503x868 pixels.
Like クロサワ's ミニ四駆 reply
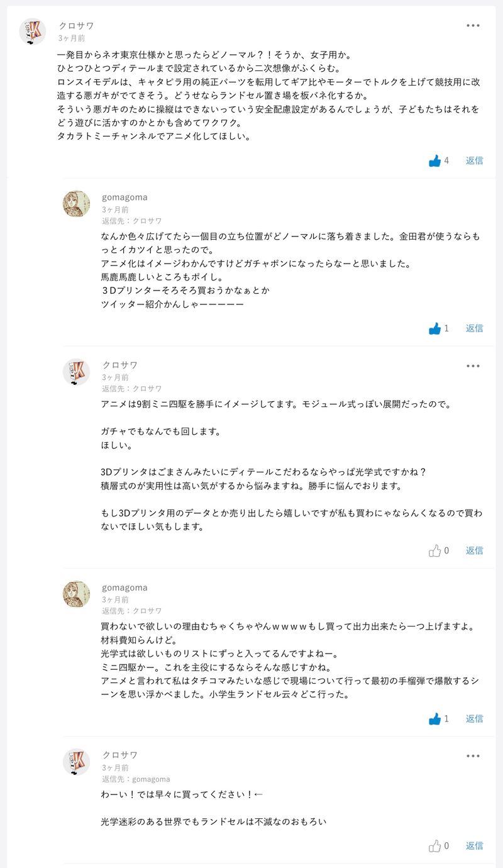coord(434,551)
